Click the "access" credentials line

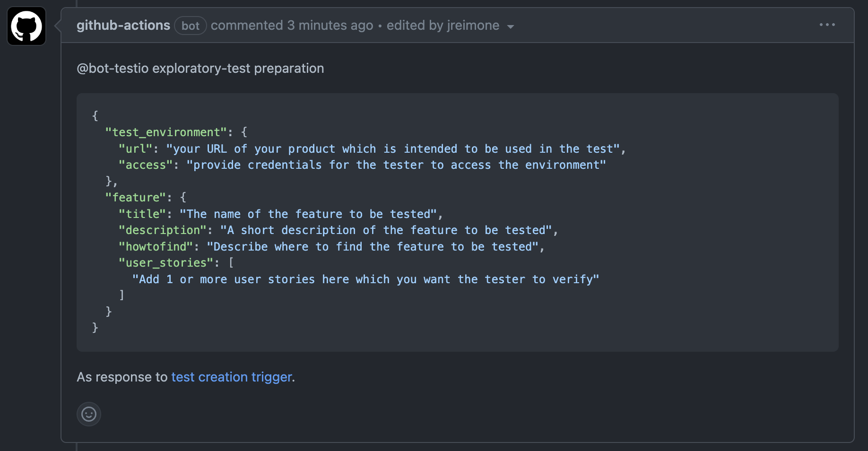click(362, 165)
